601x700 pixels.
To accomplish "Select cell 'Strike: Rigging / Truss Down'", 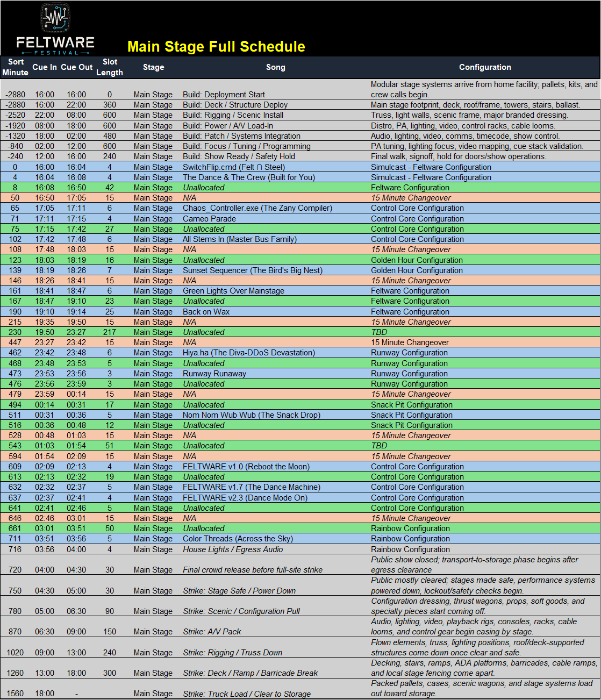I will pyautogui.click(x=232, y=653).
